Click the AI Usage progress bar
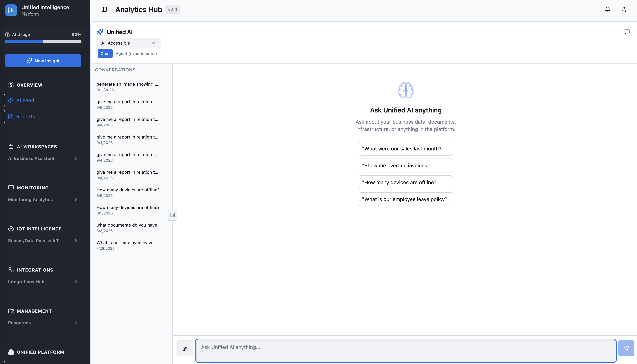The width and height of the screenshot is (637, 364). pos(43,41)
